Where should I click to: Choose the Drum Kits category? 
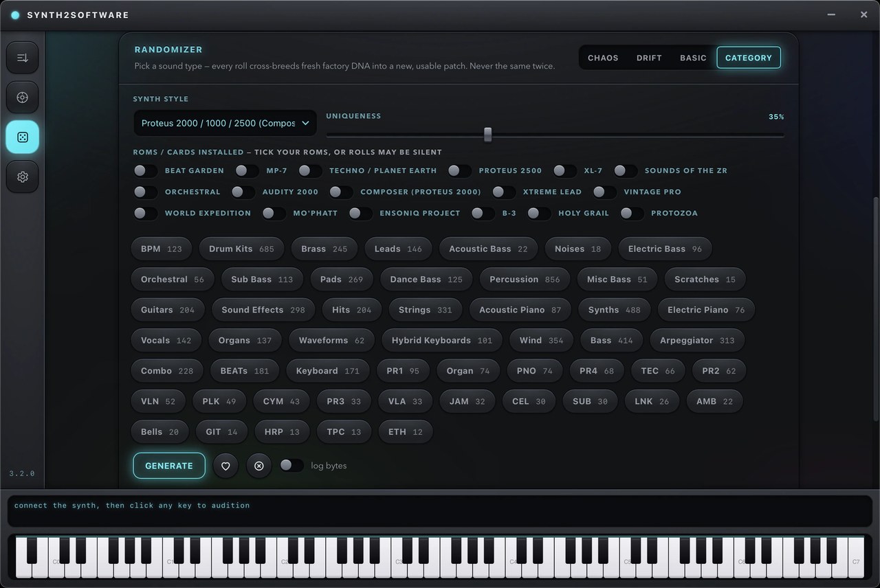point(241,249)
